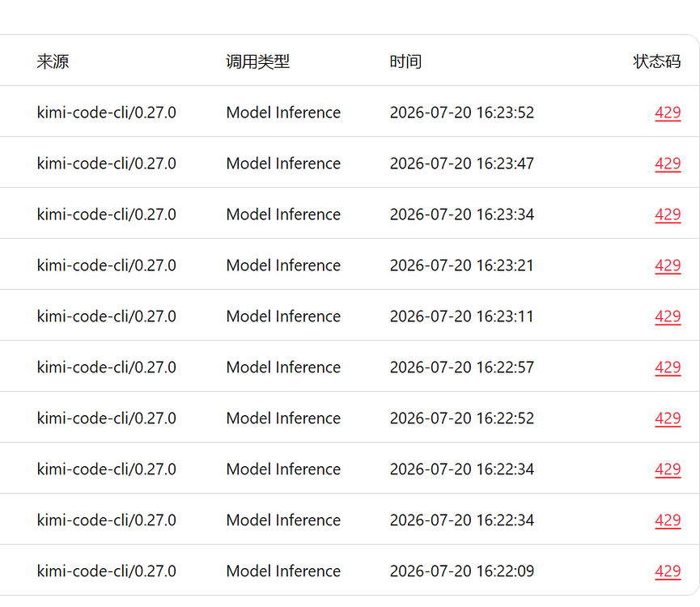The height and width of the screenshot is (607, 700).
Task: Click kimi-code-cli/0.27.0 in the 16:23:11 row
Action: coord(106,316)
